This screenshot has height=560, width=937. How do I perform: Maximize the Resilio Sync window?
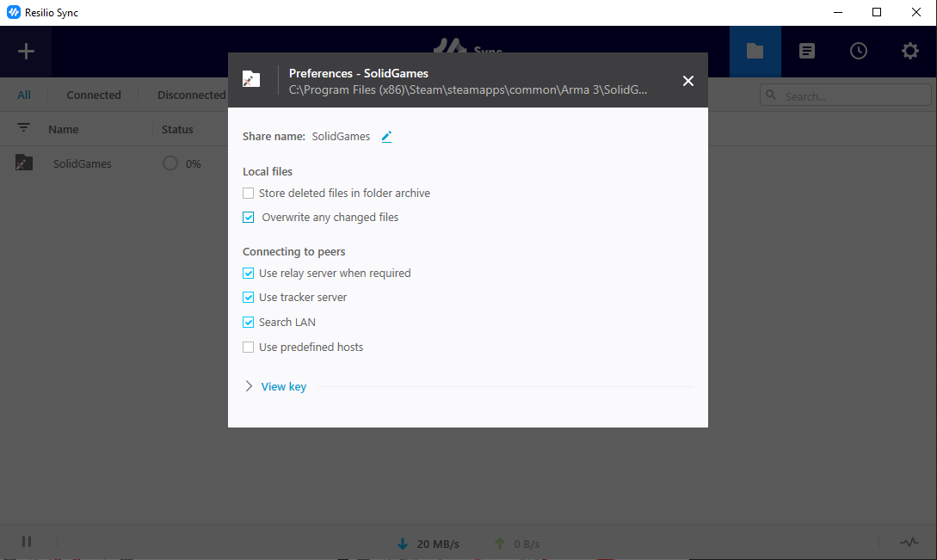click(x=877, y=13)
